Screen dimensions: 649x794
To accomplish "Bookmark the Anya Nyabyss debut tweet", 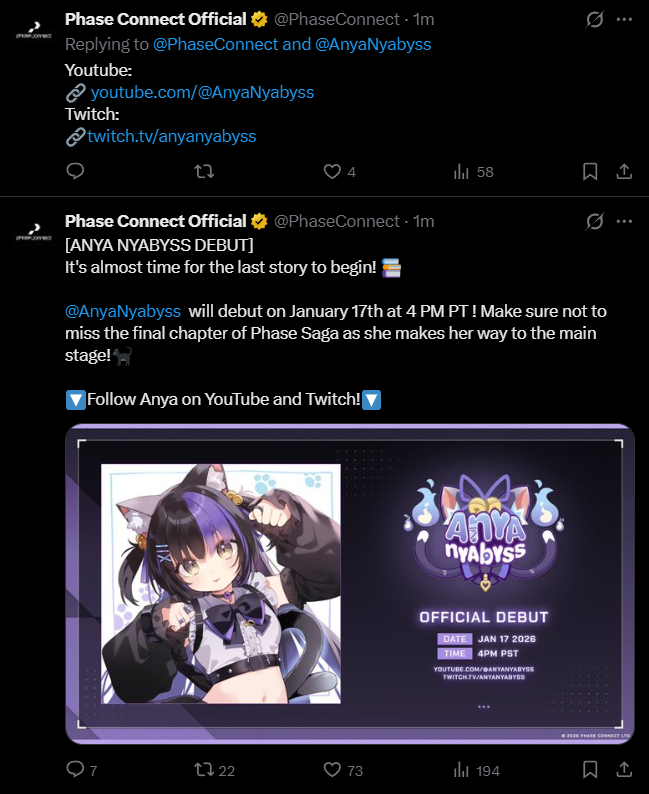I will coord(590,770).
